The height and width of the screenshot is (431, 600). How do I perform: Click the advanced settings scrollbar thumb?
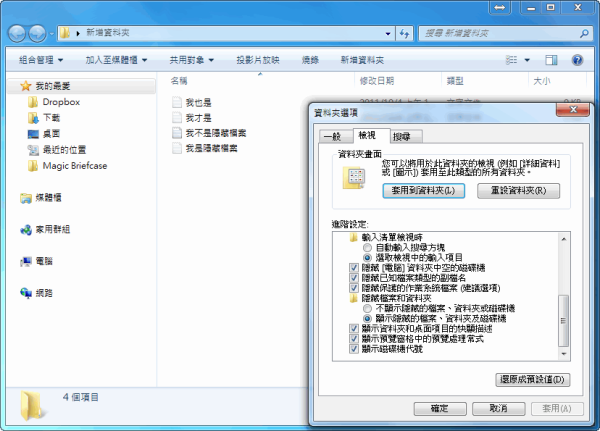coord(563,321)
